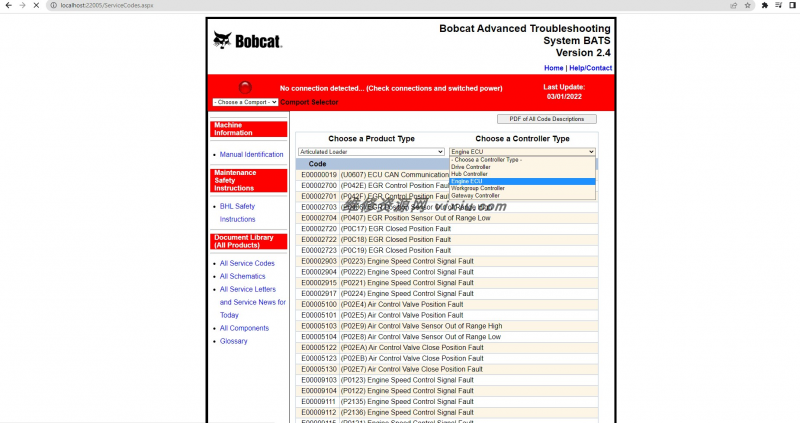The width and height of the screenshot is (800, 423).
Task: Go to the Home link
Action: pos(553,68)
